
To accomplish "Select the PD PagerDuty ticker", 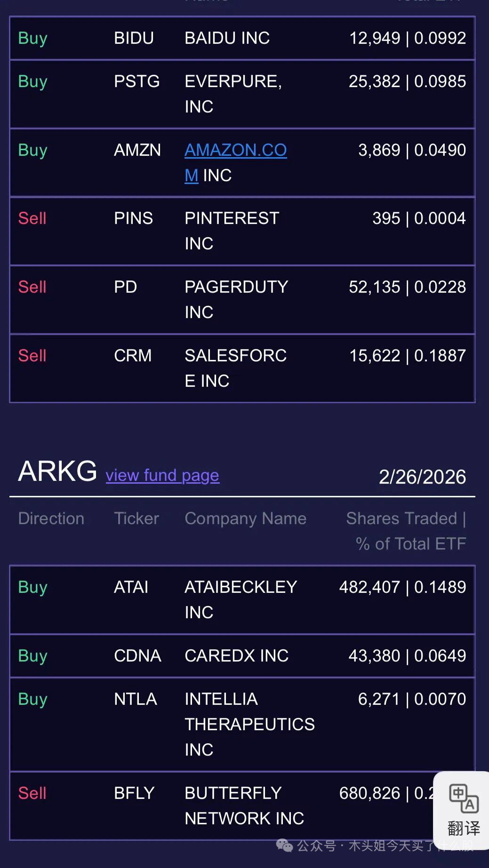I will click(125, 287).
